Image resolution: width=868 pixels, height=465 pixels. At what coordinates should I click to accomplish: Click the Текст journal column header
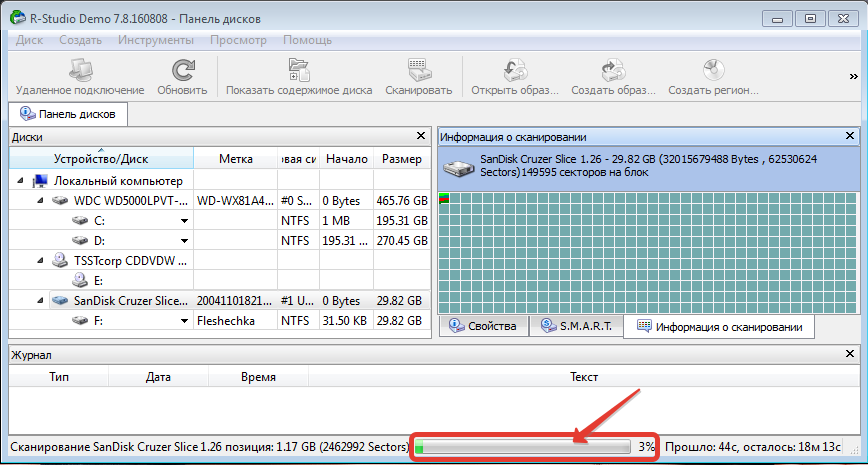point(583,377)
